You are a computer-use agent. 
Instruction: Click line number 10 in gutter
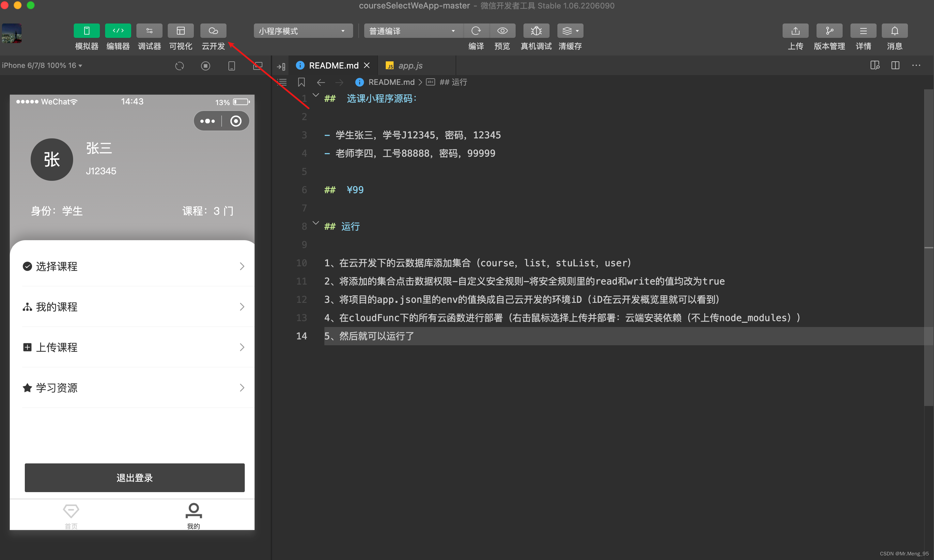tap(302, 263)
